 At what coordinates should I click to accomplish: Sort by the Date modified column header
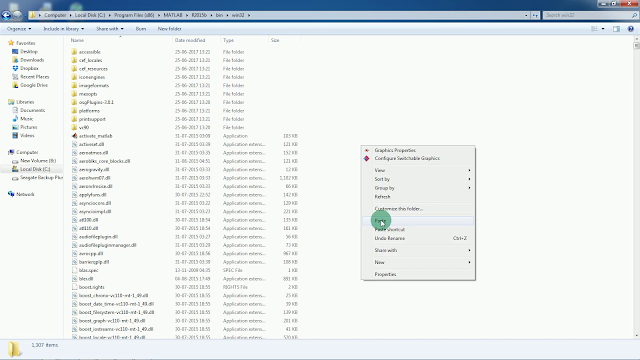pyautogui.click(x=190, y=40)
